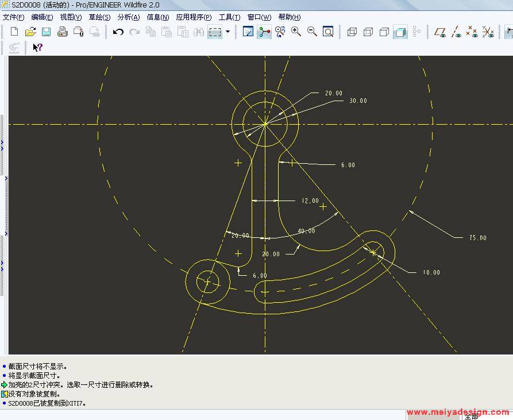
Task: Open the 视图(V) menu
Action: click(71, 17)
